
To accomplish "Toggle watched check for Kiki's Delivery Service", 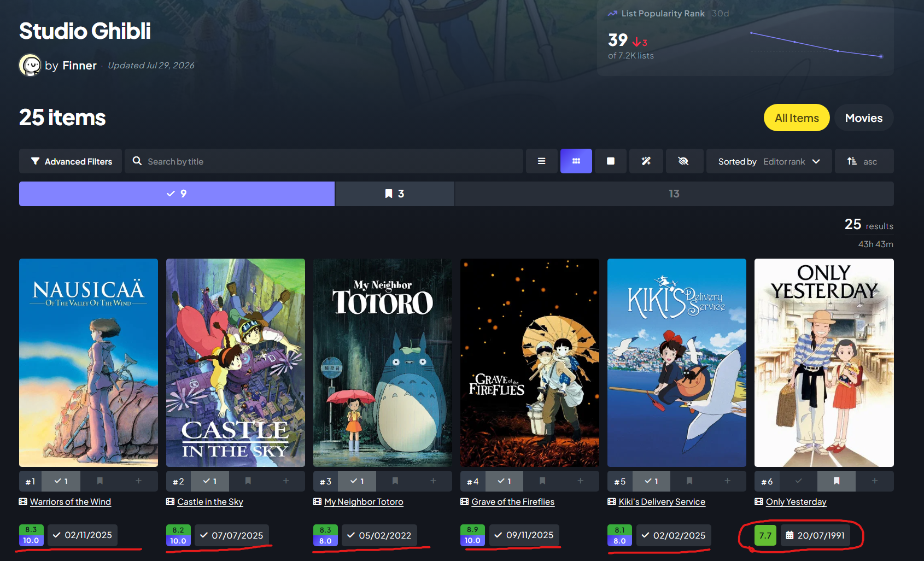I will click(651, 481).
